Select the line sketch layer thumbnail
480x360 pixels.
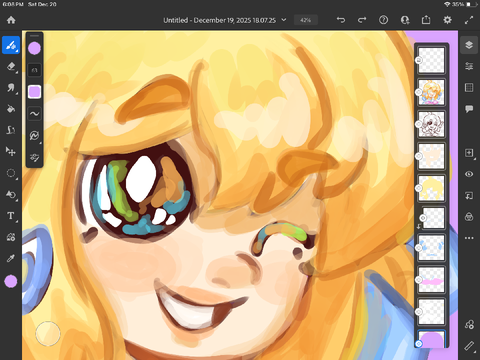431,124
